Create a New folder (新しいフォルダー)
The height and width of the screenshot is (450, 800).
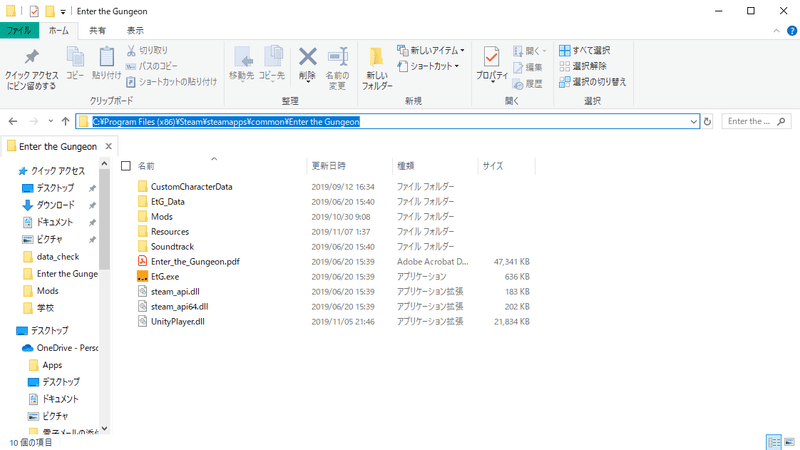click(377, 68)
